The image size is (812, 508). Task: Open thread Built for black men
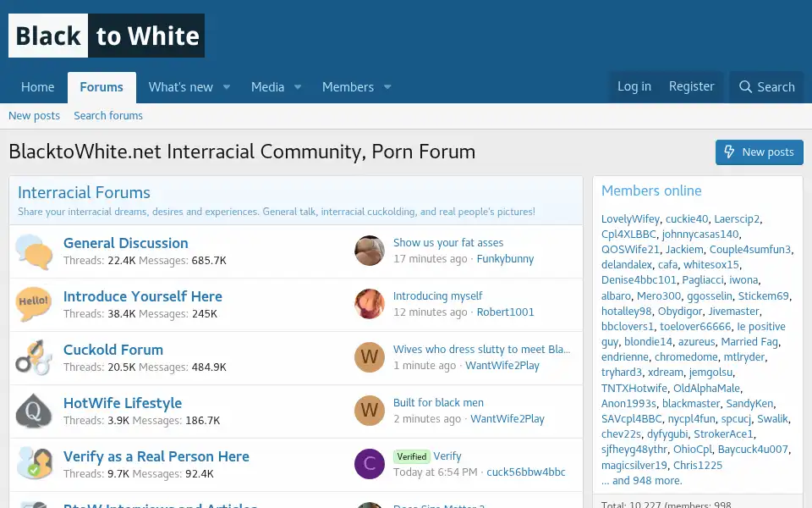pos(438,403)
